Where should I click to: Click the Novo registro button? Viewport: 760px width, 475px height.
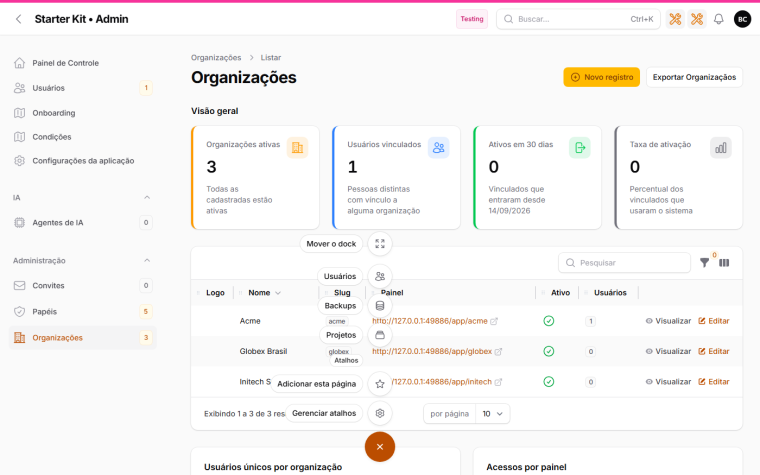(x=602, y=77)
